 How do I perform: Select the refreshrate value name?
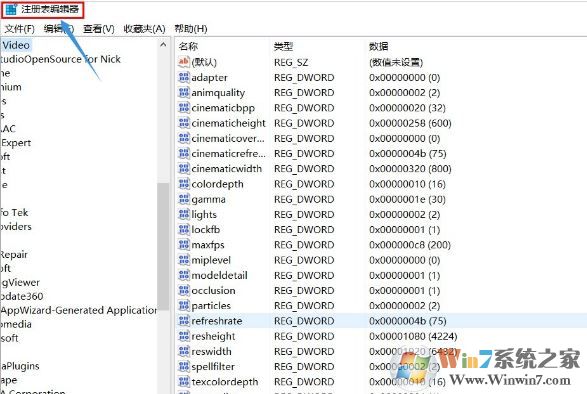pyautogui.click(x=216, y=321)
